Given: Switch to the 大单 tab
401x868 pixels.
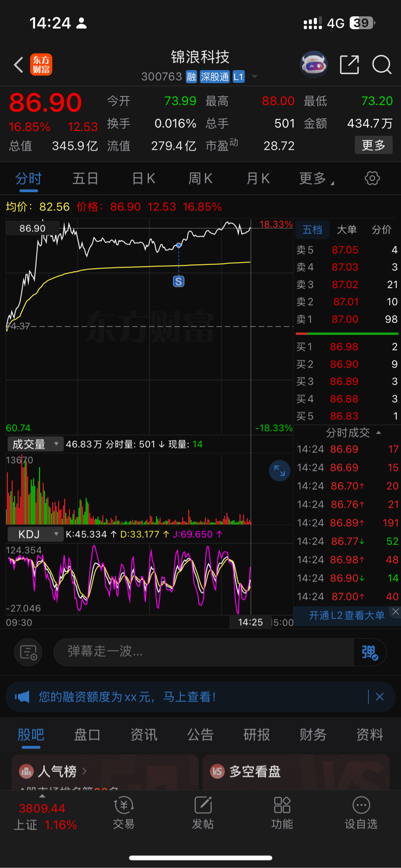Looking at the screenshot, I should 347,230.
